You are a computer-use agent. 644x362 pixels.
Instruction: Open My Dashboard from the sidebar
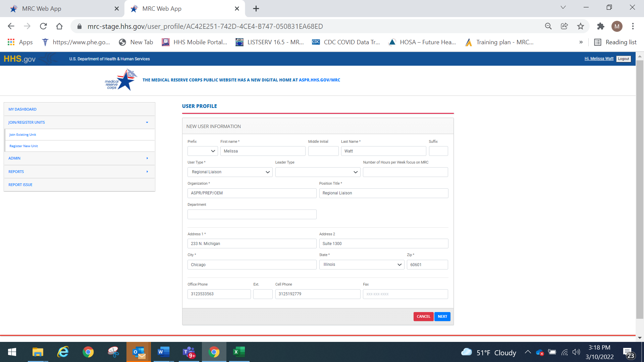(x=22, y=109)
